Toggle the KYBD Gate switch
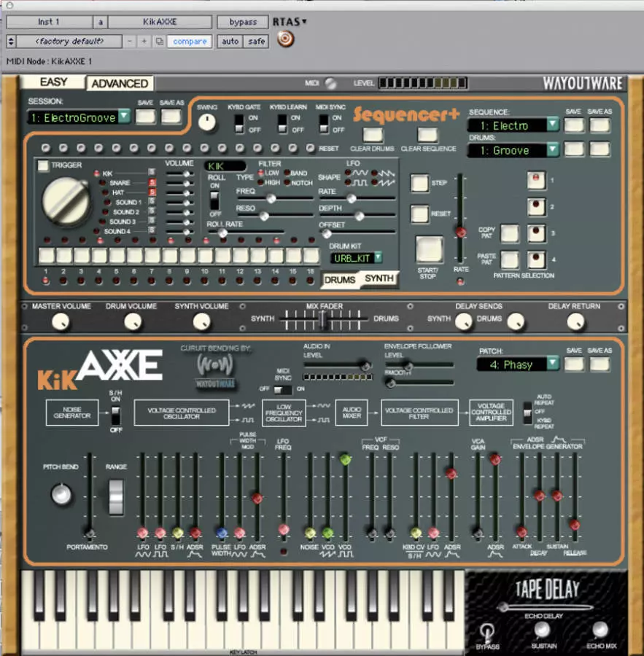Screen dimensions: 644x656 pyautogui.click(x=239, y=124)
